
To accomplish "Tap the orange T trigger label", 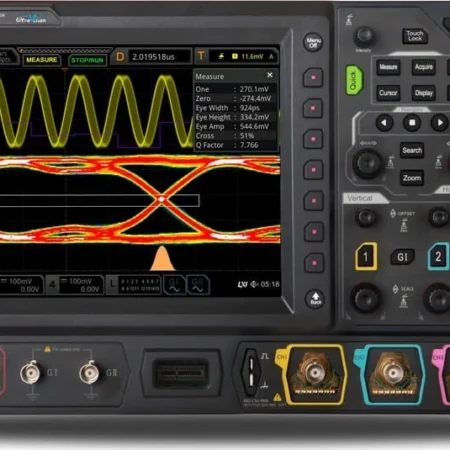I will [x=201, y=56].
